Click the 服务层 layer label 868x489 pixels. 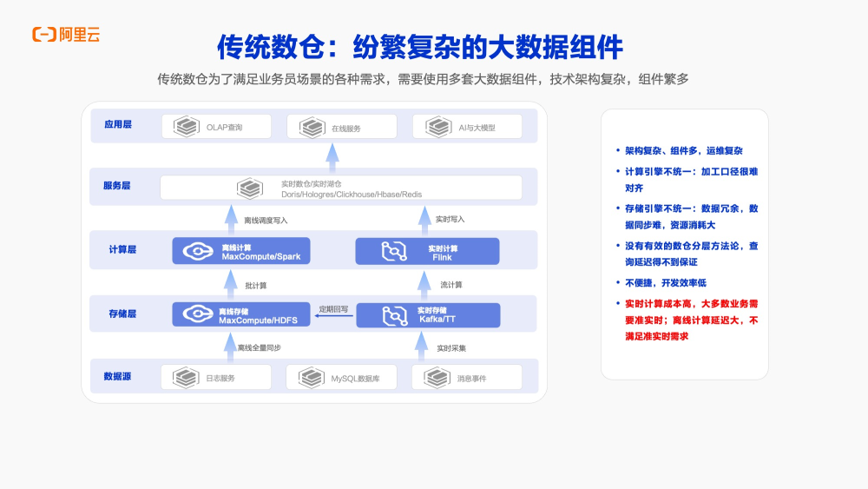(117, 186)
